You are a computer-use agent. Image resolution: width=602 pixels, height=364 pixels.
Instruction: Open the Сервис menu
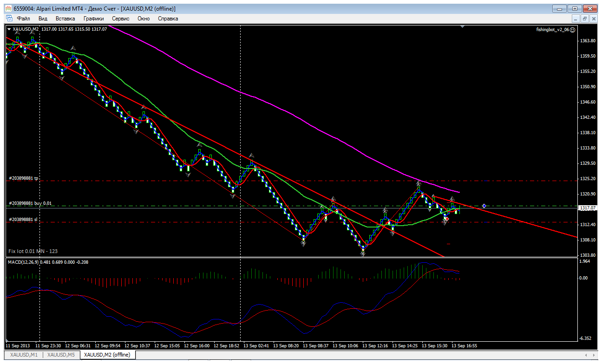(121, 19)
